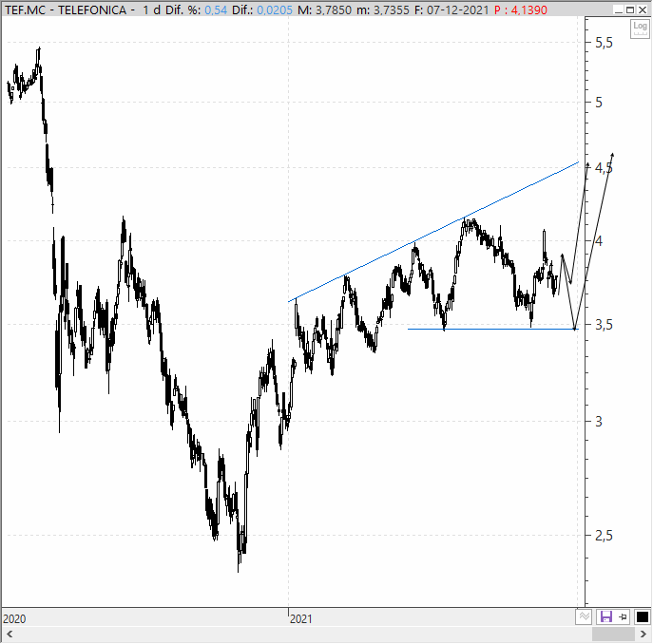Click the 2021 label on time axis
Screen dimensions: 653x644
point(301,619)
